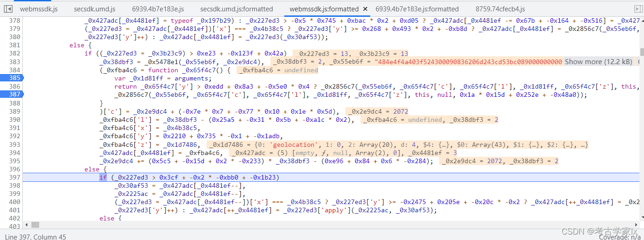Screen dimensions: 644x240
Task: Set a breakpoint on line 394
Action: (x=15, y=153)
